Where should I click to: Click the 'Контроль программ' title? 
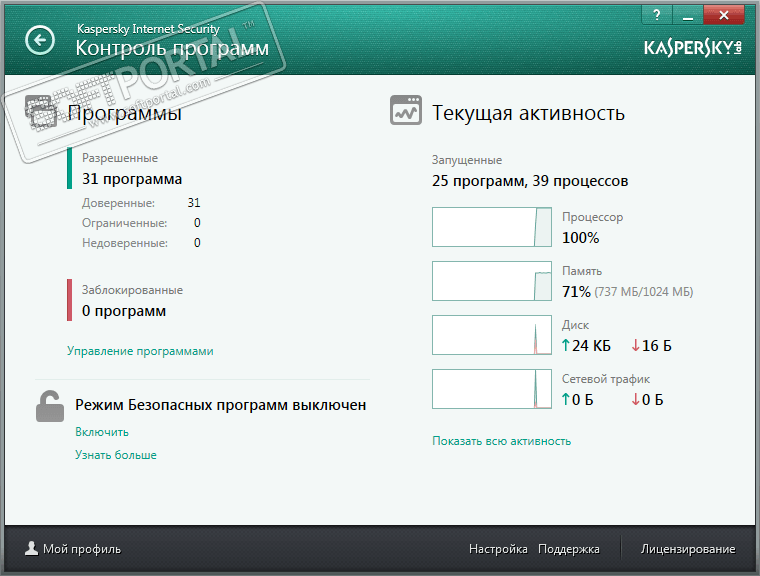pos(172,48)
